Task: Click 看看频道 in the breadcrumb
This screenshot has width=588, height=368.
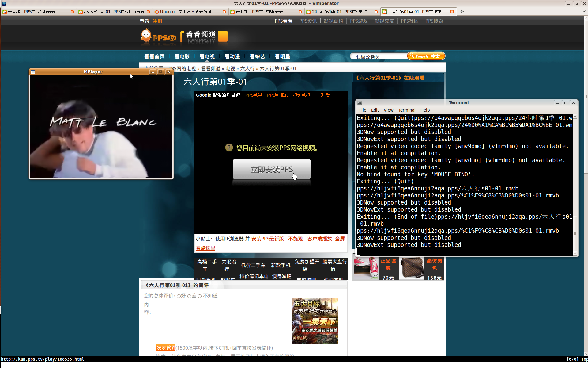Action: point(211,68)
